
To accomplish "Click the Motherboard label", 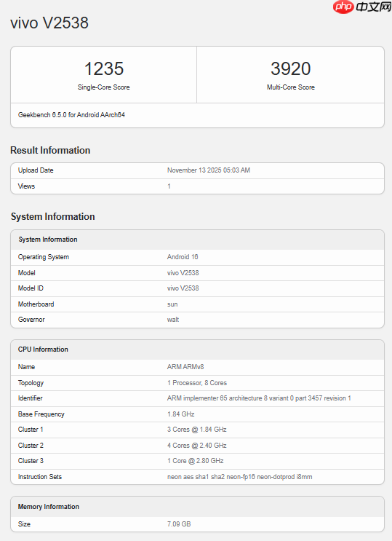I will point(36,304).
